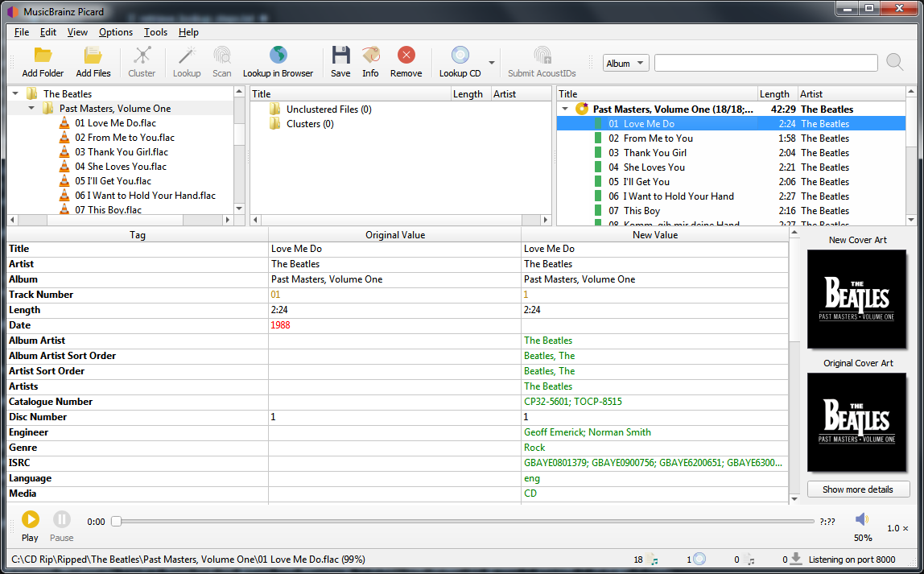Open the Info tag icon

point(370,56)
